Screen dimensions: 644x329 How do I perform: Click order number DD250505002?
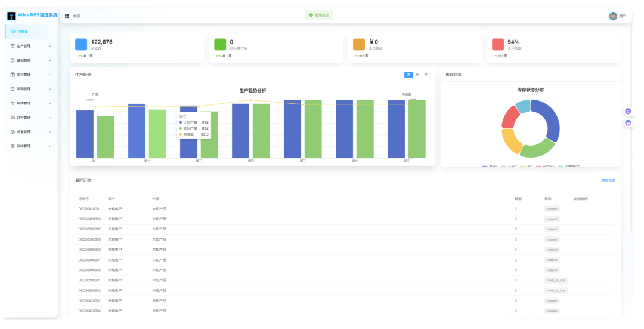(x=89, y=229)
